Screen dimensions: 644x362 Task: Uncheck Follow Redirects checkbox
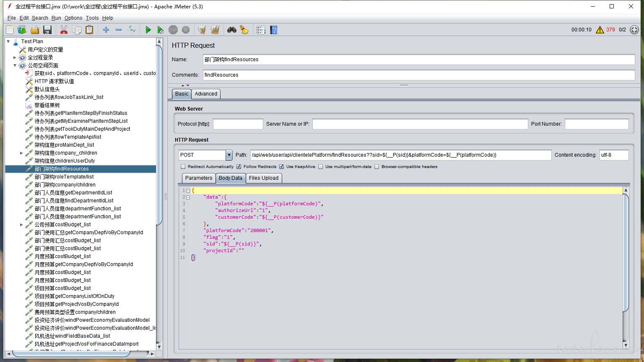pos(239,167)
